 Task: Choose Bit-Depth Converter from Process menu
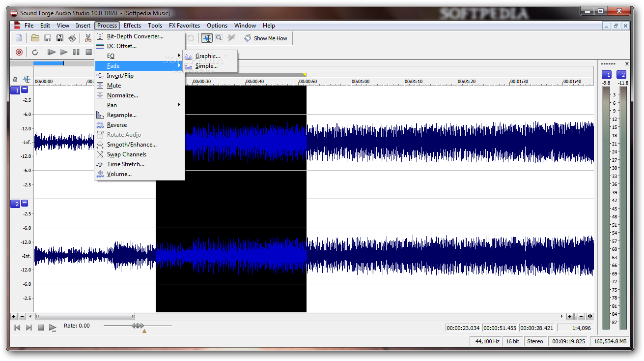point(140,36)
